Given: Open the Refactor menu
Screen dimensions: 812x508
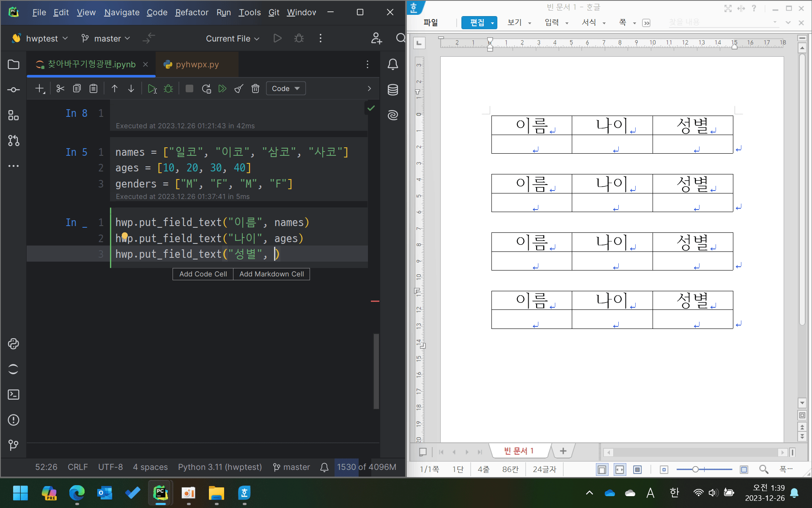Looking at the screenshot, I should point(192,12).
